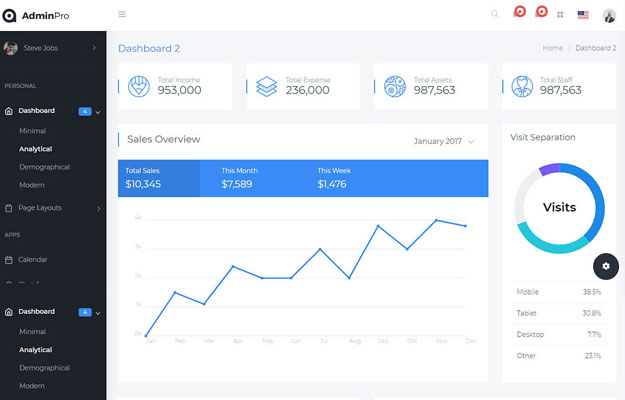Open the user avatar in the top bar
Screen dimensions: 625x400
[610, 15]
